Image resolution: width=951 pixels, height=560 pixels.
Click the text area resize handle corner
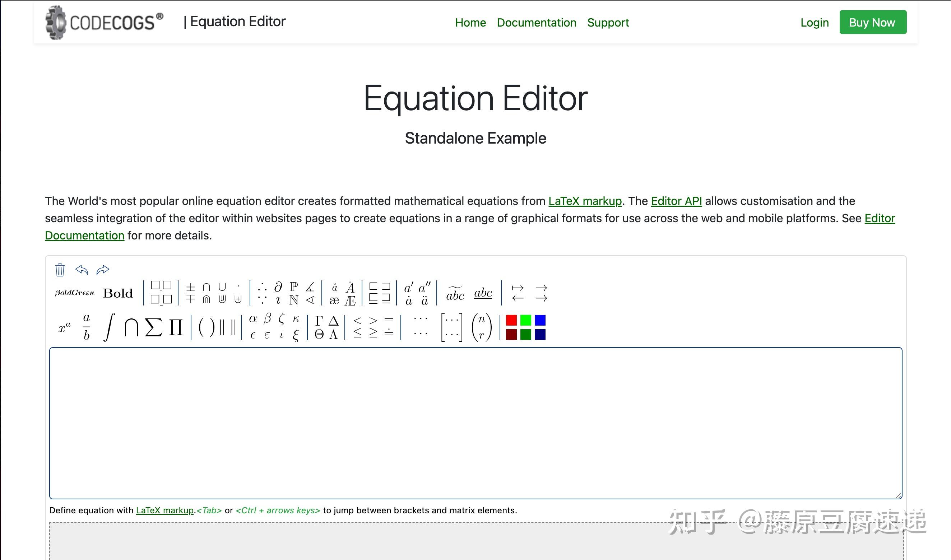pos(898,495)
